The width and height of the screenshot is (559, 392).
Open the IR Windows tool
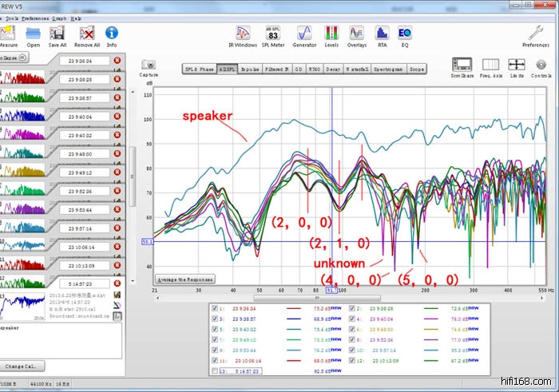coord(243,34)
